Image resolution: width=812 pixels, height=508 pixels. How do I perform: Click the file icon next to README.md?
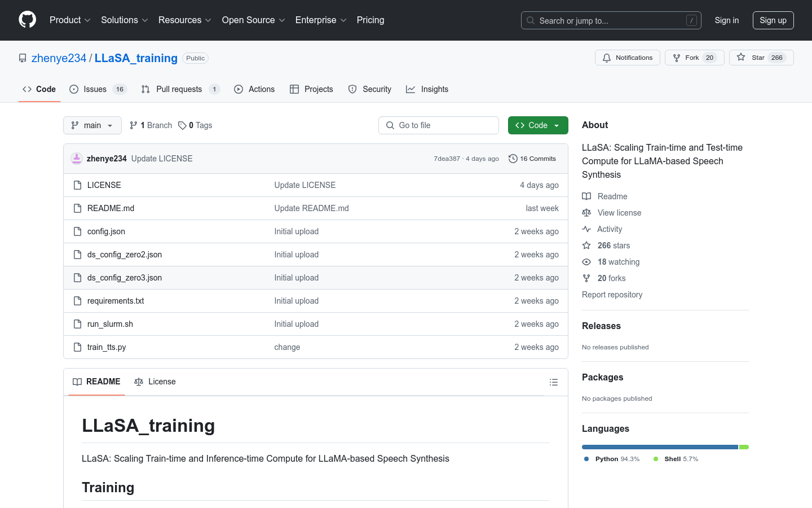click(78, 208)
